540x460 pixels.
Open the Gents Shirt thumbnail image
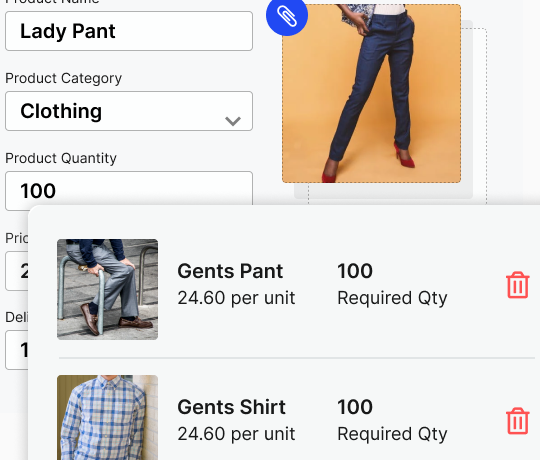107,417
